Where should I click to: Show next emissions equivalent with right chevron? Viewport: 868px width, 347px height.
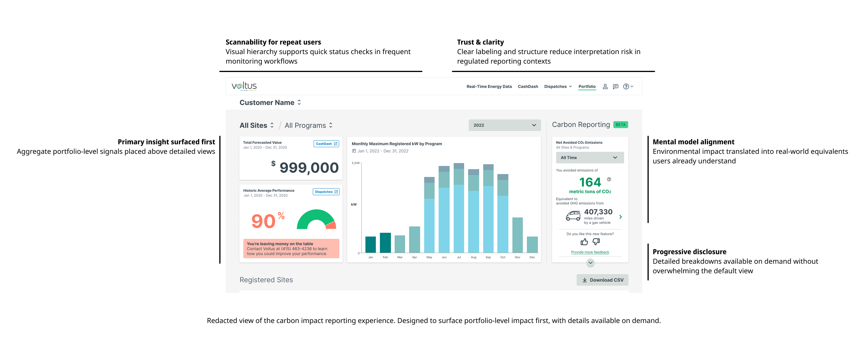(x=620, y=217)
